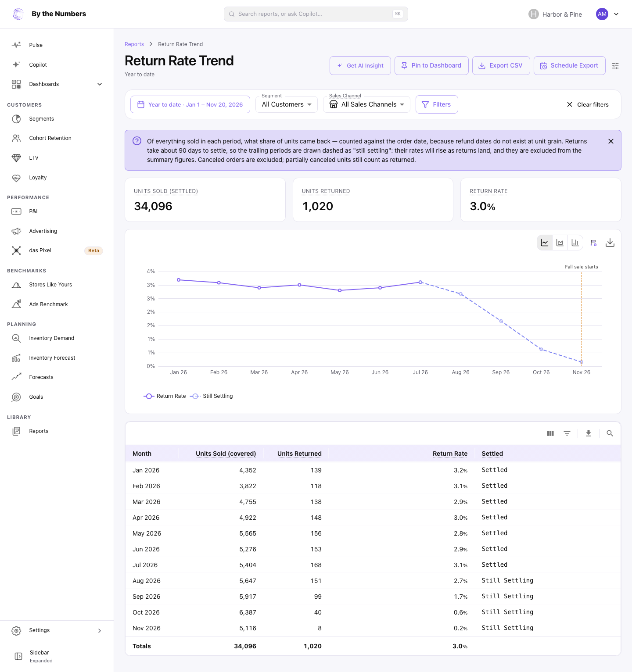Download the chart with the download icon
Image resolution: width=632 pixels, height=672 pixels.
(x=610, y=243)
